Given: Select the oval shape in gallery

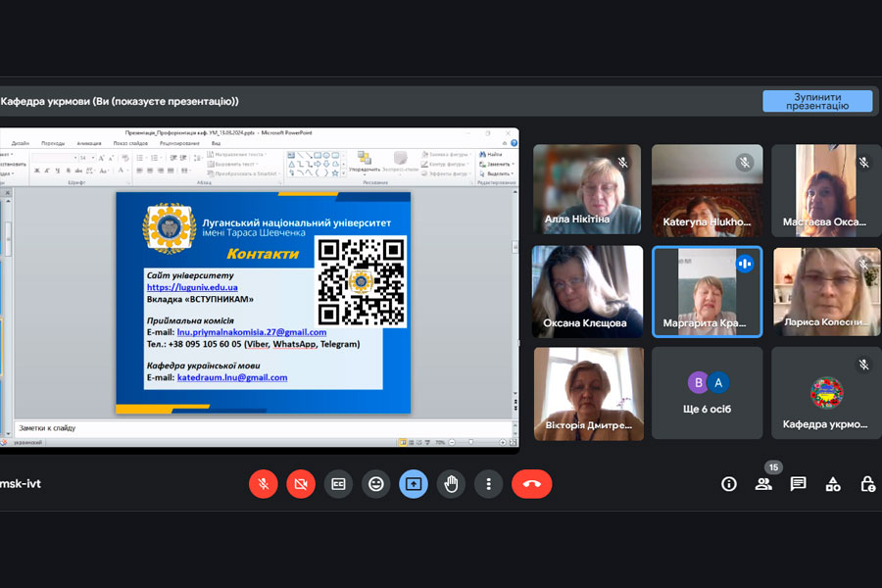Looking at the screenshot, I should pos(326,155).
